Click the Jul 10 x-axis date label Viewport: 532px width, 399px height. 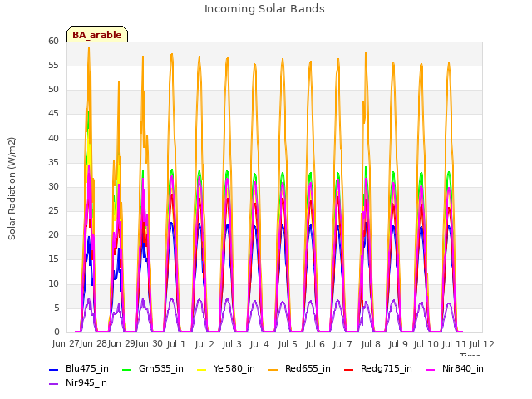426,344
